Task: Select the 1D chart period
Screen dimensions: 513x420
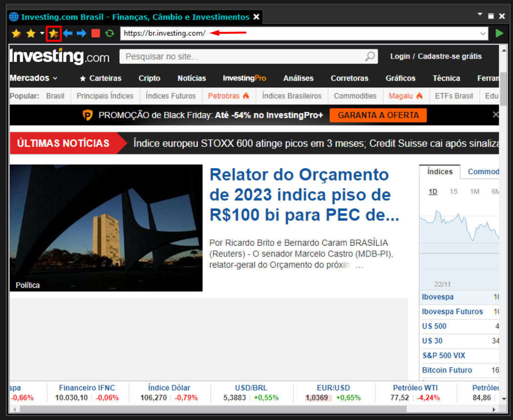Action: point(433,191)
